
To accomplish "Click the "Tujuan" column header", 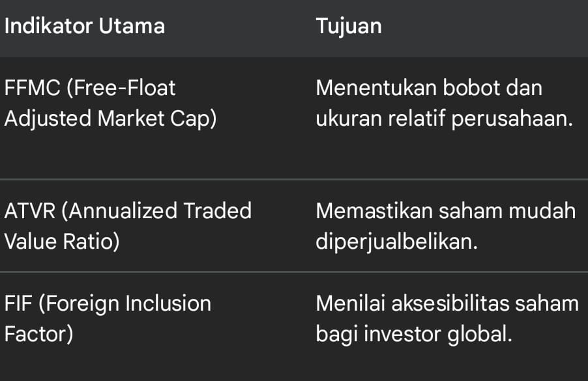I will [x=348, y=27].
